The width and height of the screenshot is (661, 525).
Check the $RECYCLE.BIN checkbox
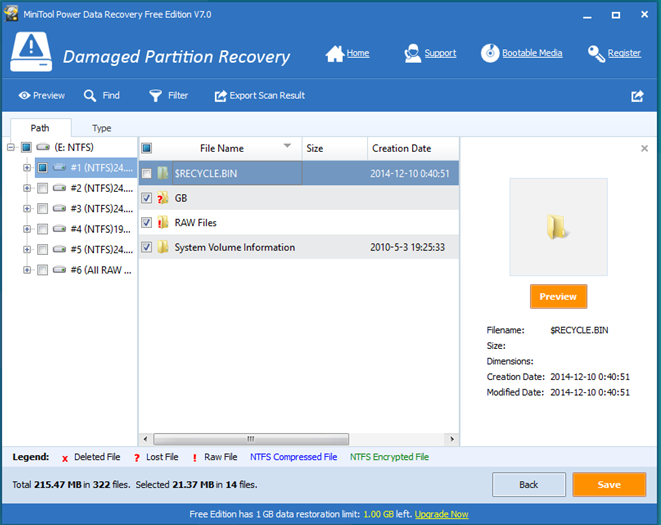(146, 173)
